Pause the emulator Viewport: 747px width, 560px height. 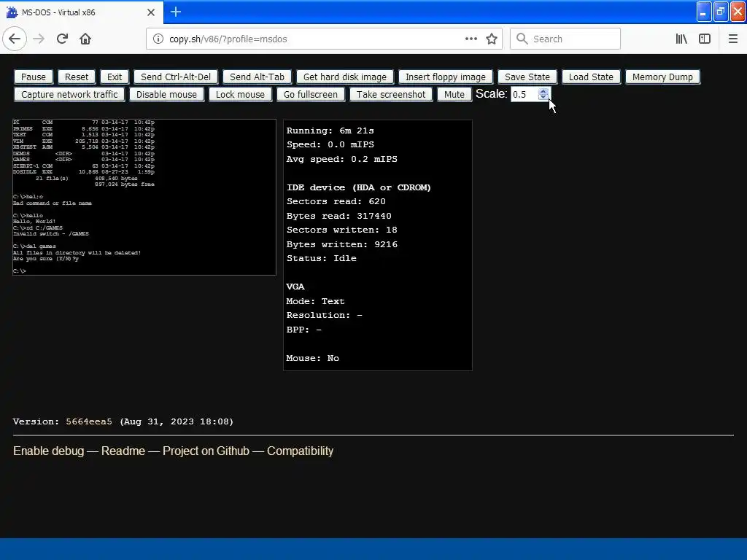pos(34,77)
